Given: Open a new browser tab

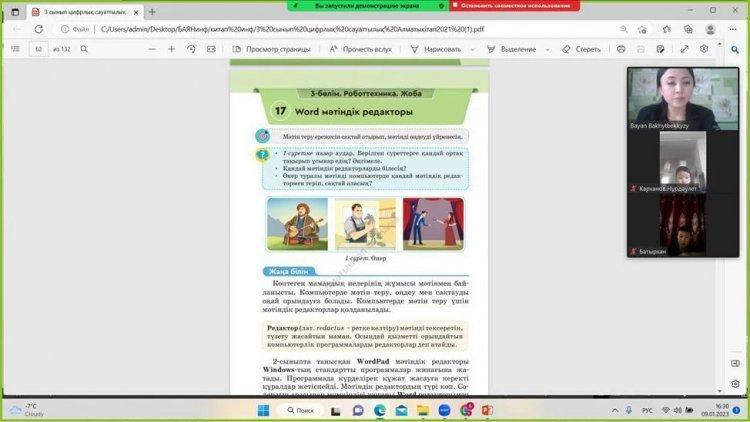Looking at the screenshot, I should [x=152, y=12].
